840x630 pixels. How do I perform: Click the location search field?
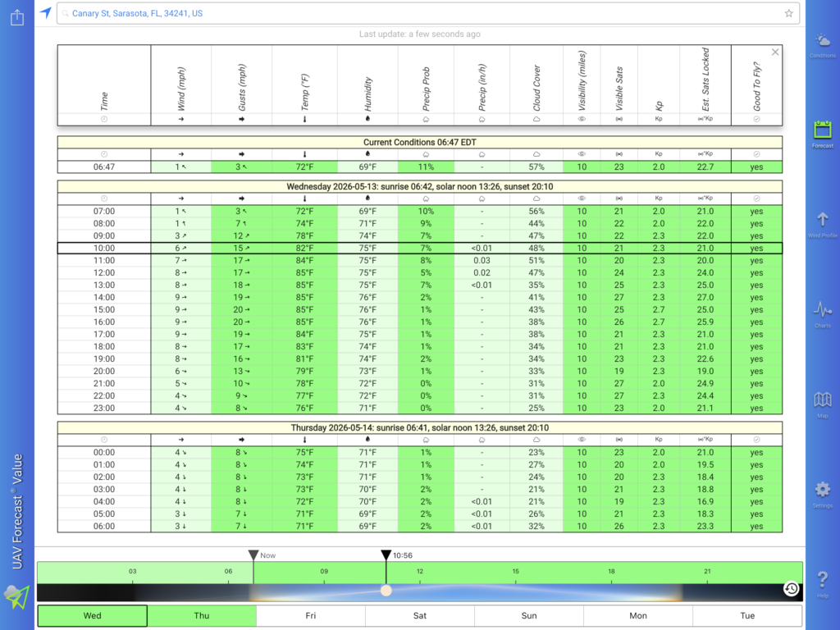pos(427,13)
